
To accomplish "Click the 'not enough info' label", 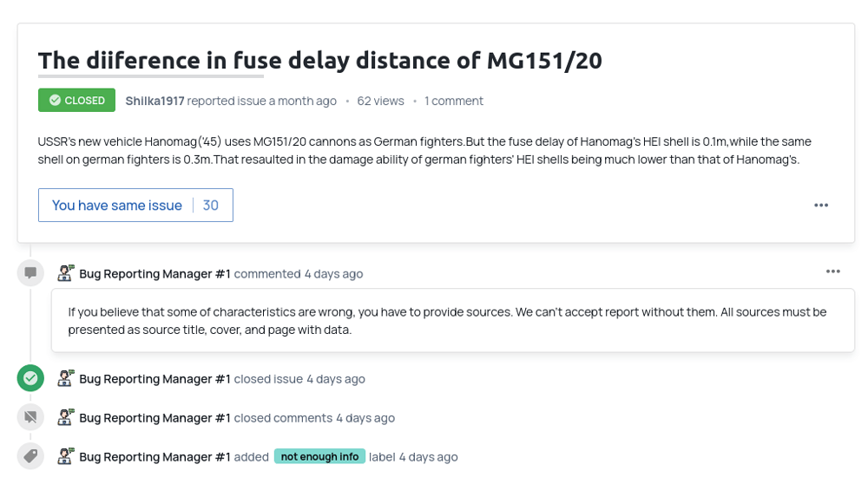I will [319, 456].
